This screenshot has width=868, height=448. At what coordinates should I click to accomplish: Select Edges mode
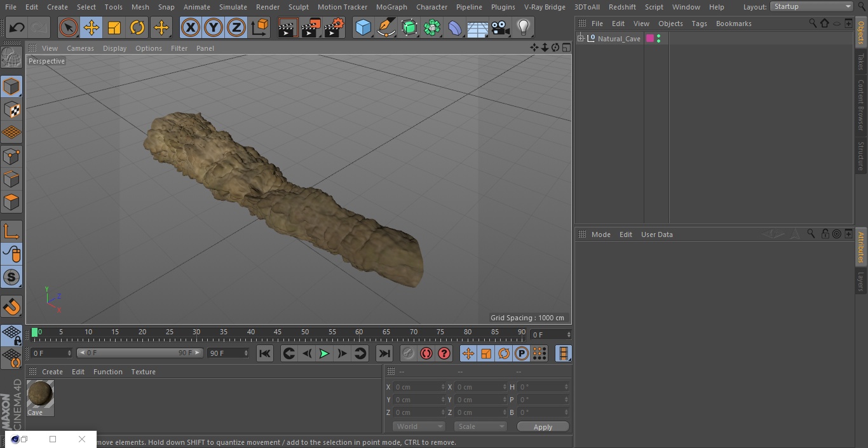click(11, 179)
